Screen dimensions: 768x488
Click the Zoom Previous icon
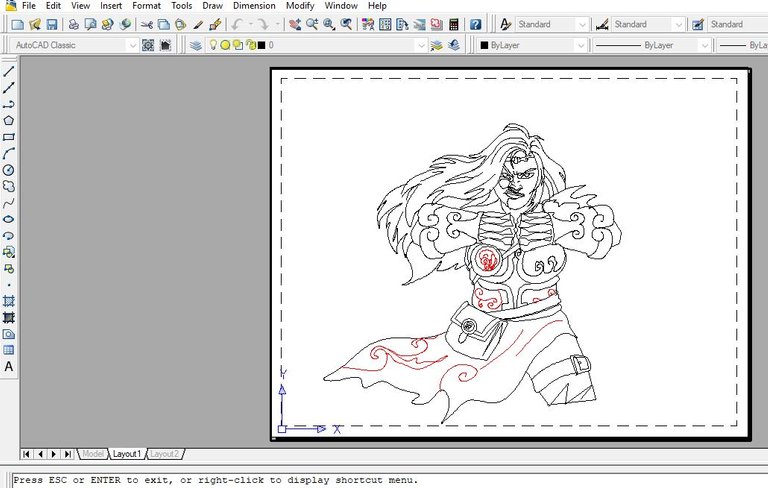coord(346,24)
